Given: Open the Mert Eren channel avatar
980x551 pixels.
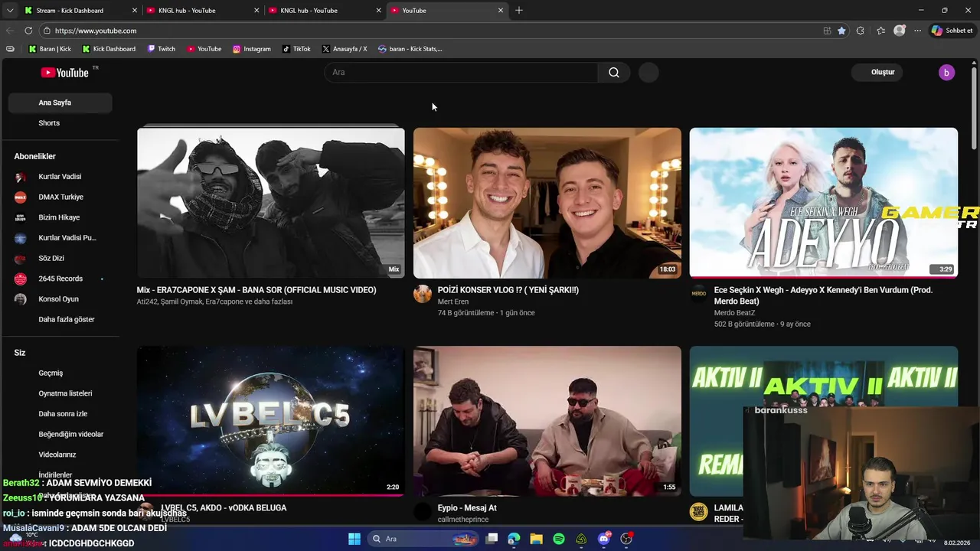Looking at the screenshot, I should (423, 295).
